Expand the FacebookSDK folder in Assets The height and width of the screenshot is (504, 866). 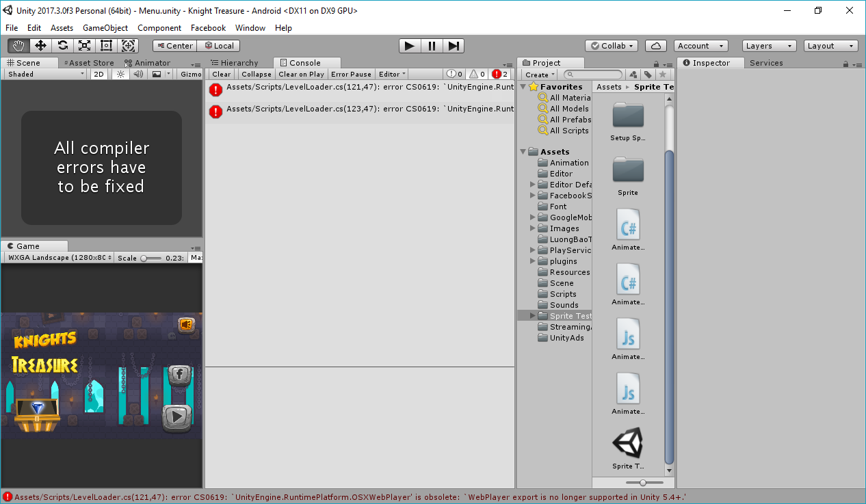tap(533, 196)
